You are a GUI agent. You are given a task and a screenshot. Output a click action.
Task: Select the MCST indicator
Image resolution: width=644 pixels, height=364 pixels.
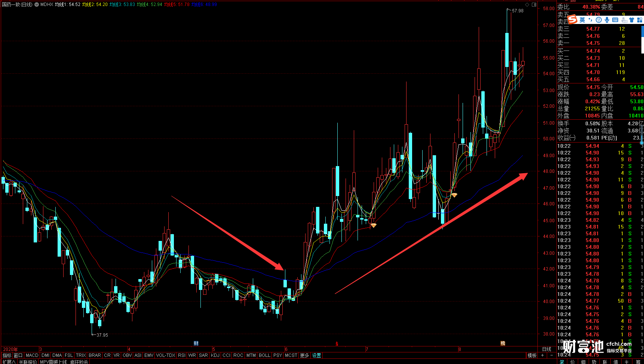pos(291,355)
